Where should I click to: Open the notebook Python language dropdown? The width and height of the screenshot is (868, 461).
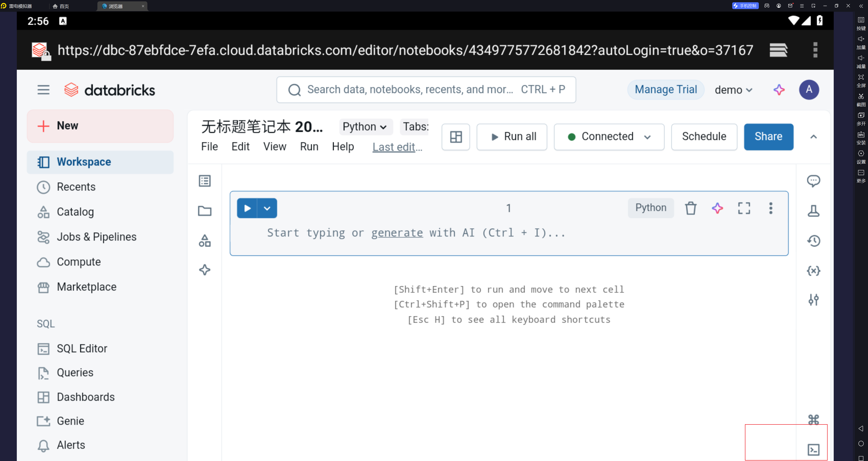click(x=366, y=127)
